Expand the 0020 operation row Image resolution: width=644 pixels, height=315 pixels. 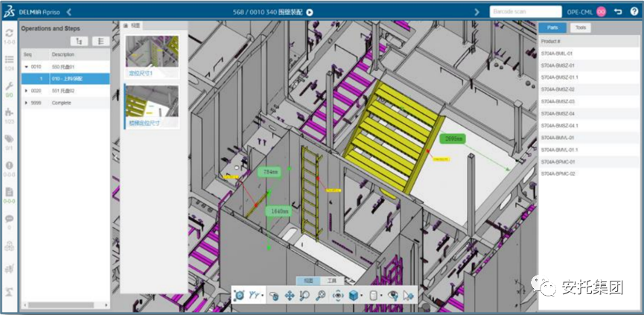coord(28,90)
